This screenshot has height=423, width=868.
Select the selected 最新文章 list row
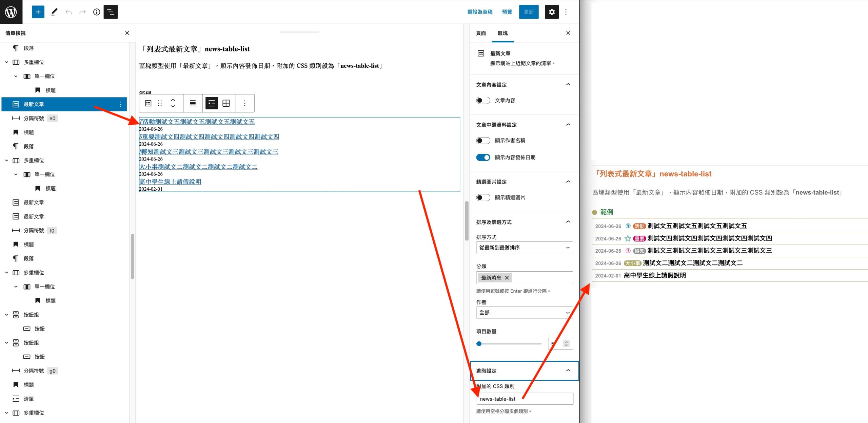point(64,104)
